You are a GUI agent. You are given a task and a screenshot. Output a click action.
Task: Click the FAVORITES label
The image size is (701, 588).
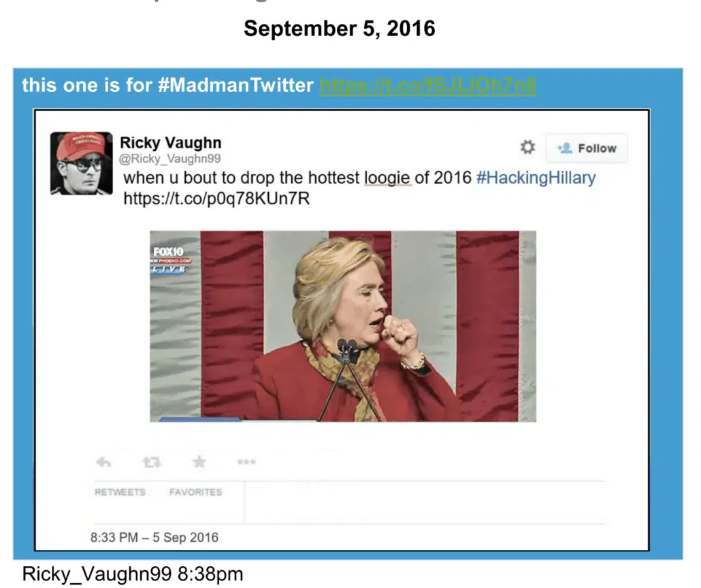195,492
